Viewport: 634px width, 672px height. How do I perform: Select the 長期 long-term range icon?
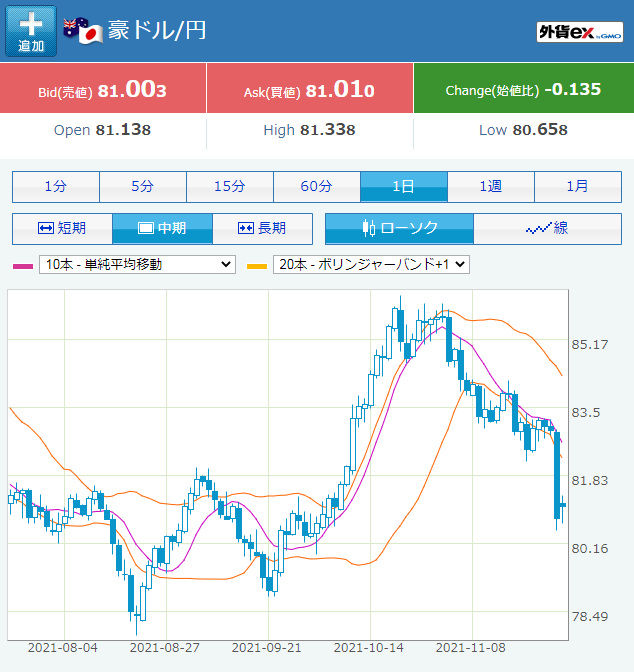246,228
